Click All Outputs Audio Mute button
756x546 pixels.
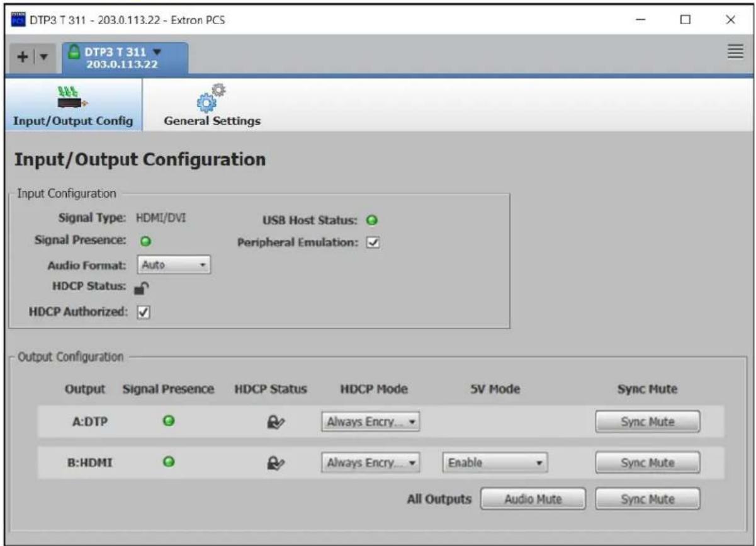click(534, 499)
